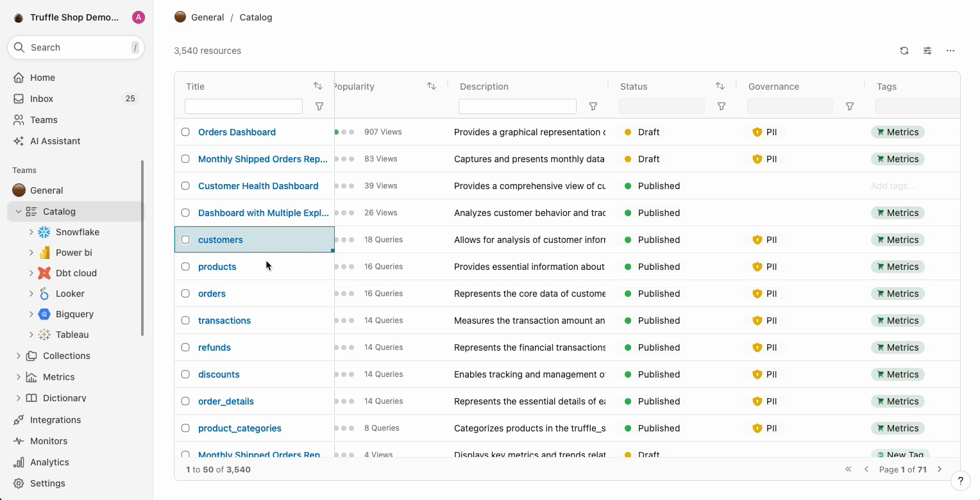The width and height of the screenshot is (980, 500).
Task: Click the Governance column filter icon
Action: click(850, 106)
